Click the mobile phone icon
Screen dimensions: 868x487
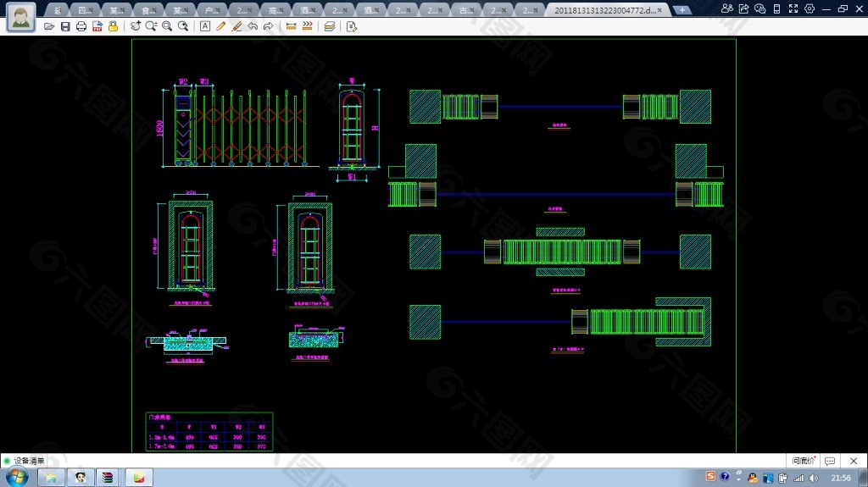pos(776,8)
